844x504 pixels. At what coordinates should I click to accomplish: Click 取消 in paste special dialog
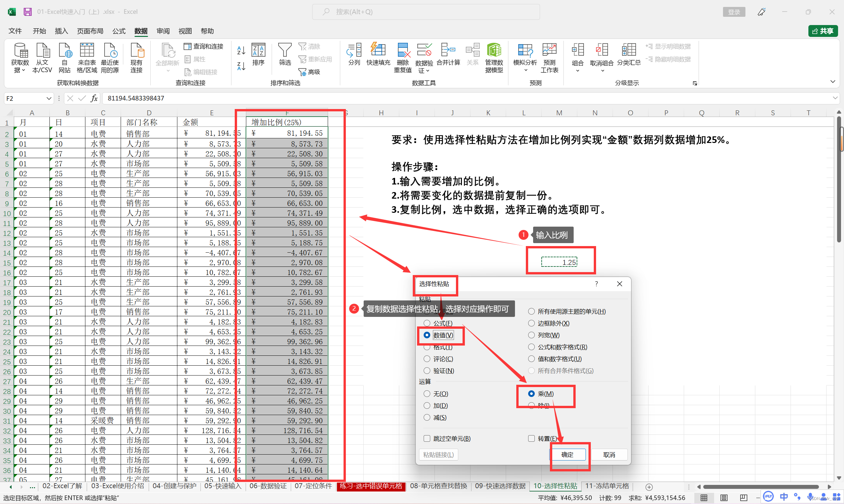click(x=609, y=454)
